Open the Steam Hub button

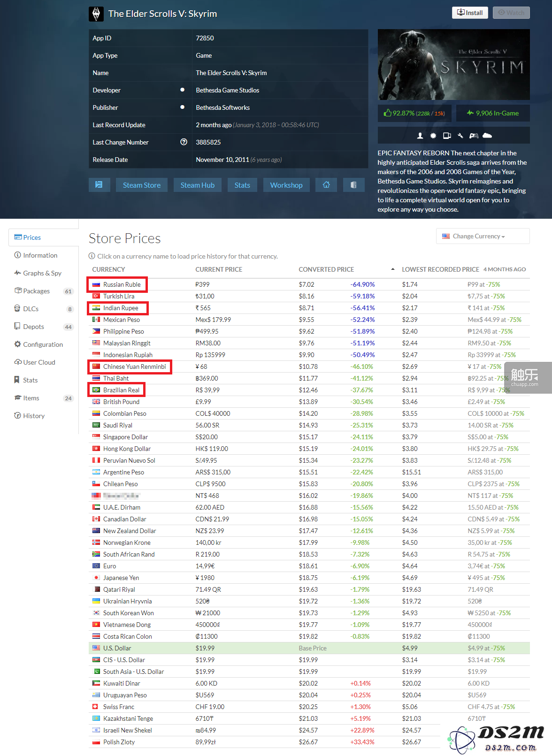pos(198,185)
